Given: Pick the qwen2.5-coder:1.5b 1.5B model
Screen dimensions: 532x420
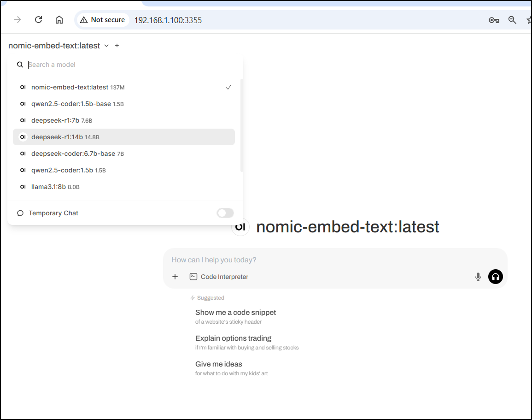Looking at the screenshot, I should point(124,170).
